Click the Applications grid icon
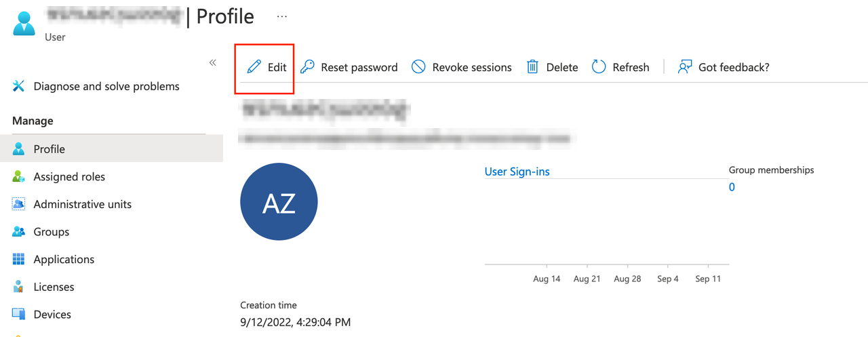This screenshot has height=337, width=868. click(19, 259)
